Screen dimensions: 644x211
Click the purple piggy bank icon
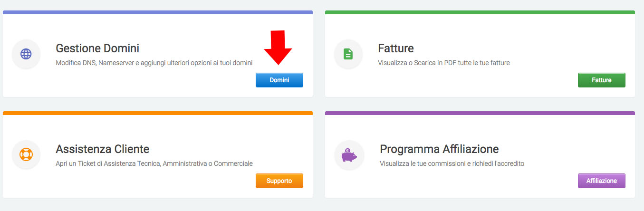pos(349,155)
